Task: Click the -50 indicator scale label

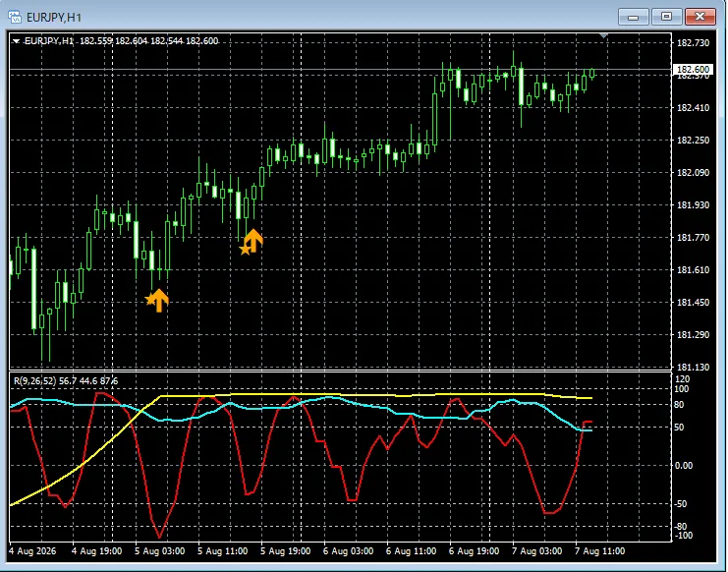Action: tap(681, 504)
